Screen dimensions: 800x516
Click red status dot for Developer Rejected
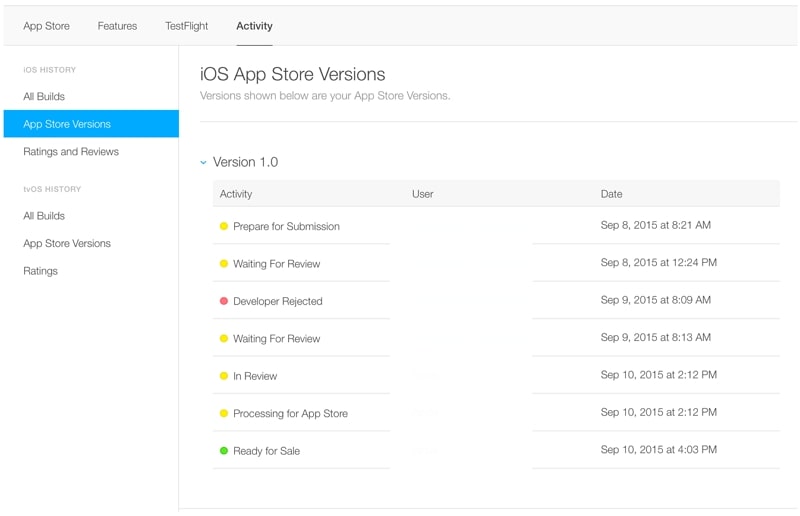223,301
